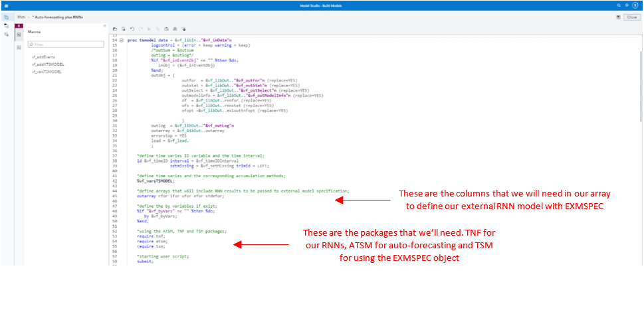The image size is (644, 320).
Task: Click the Filter input field
Action: (66, 44)
